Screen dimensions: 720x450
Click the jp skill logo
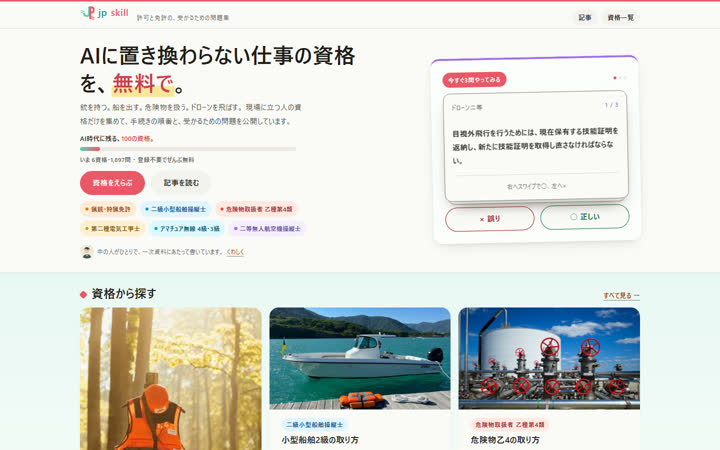click(x=105, y=13)
